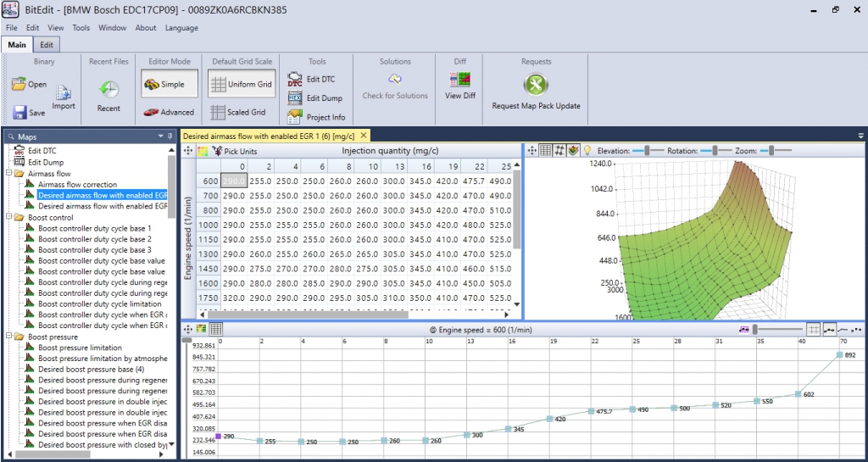This screenshot has height=462, width=868.
Task: Click the move handle icon in the 2D graph pane
Action: click(187, 329)
